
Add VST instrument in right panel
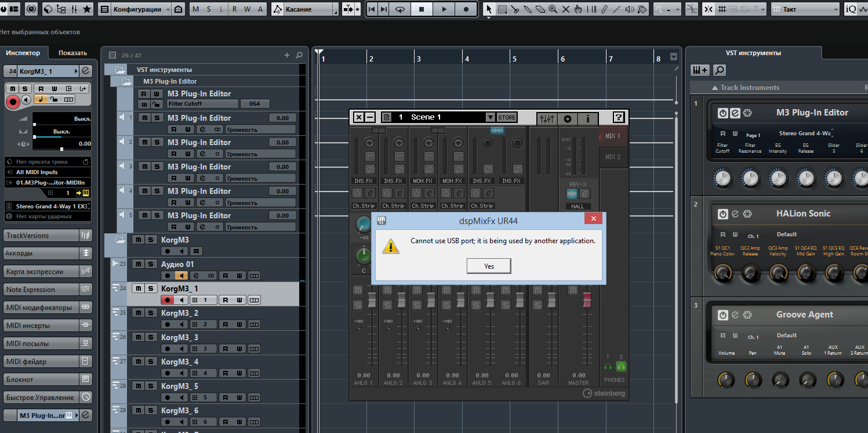point(700,70)
